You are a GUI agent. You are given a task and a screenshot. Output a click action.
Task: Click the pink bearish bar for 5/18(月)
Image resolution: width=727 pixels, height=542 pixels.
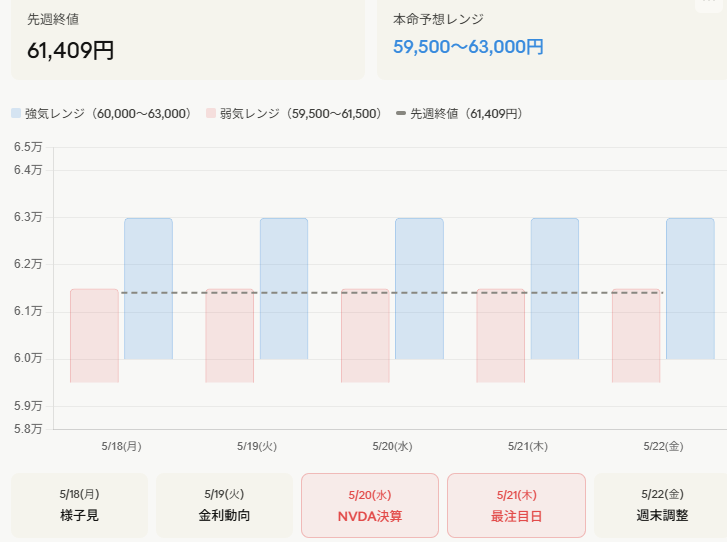[x=95, y=336]
